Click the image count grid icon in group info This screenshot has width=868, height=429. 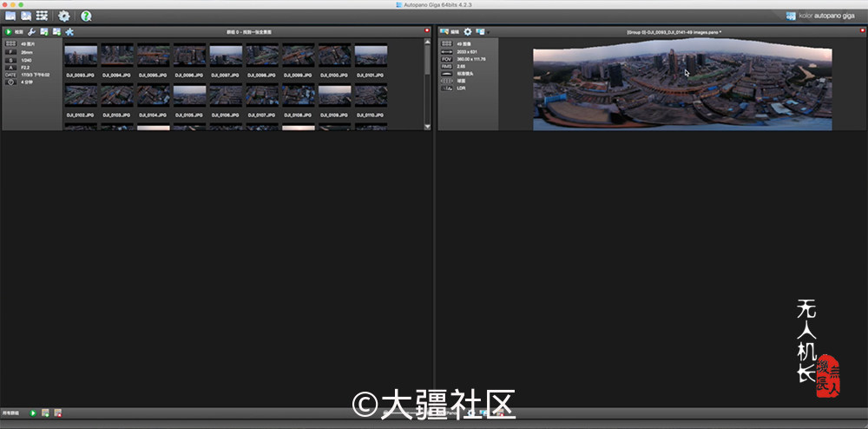[x=11, y=43]
